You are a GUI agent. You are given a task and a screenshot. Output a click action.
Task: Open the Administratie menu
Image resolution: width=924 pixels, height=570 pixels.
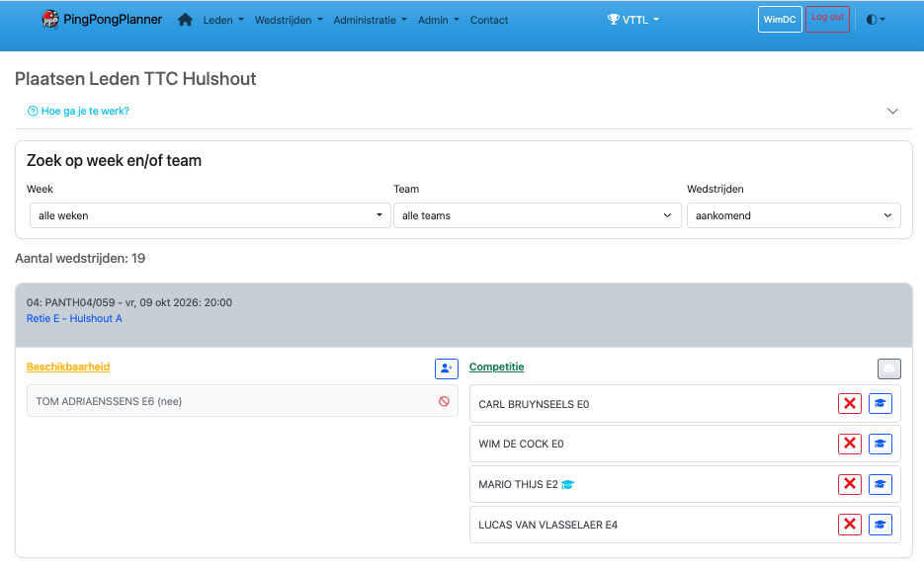(370, 20)
